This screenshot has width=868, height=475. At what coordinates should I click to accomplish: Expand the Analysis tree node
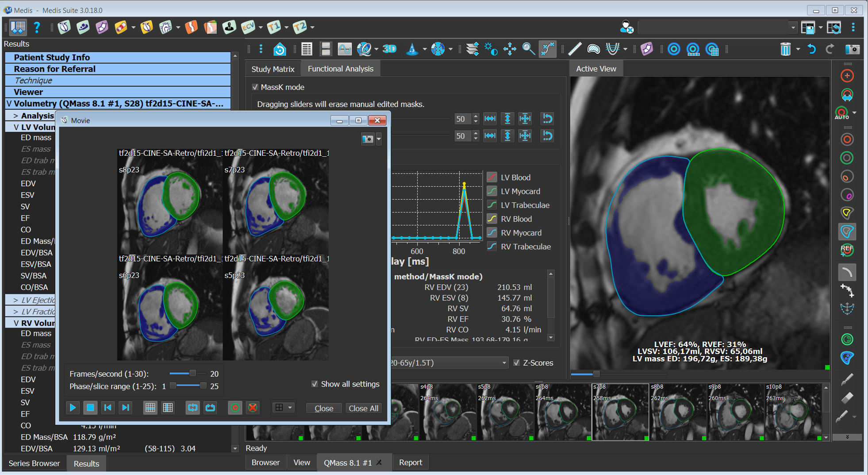click(15, 116)
